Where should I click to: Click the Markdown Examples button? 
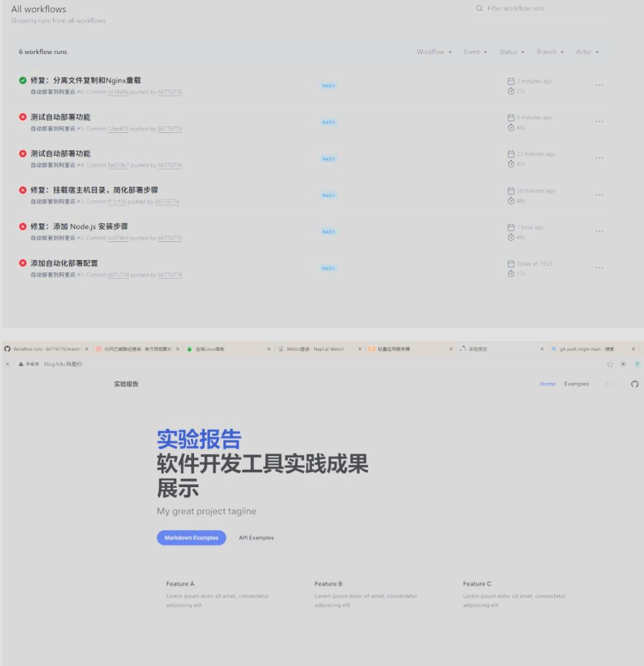click(x=192, y=537)
